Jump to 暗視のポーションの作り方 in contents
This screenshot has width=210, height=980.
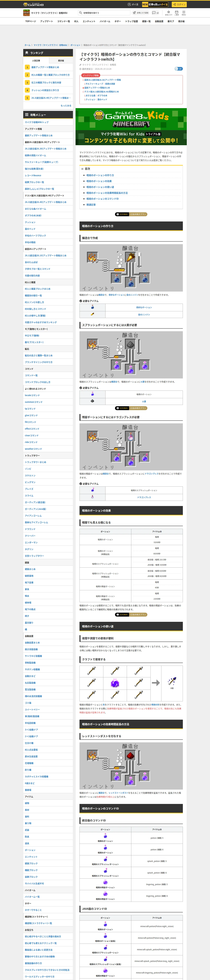pos(100,175)
